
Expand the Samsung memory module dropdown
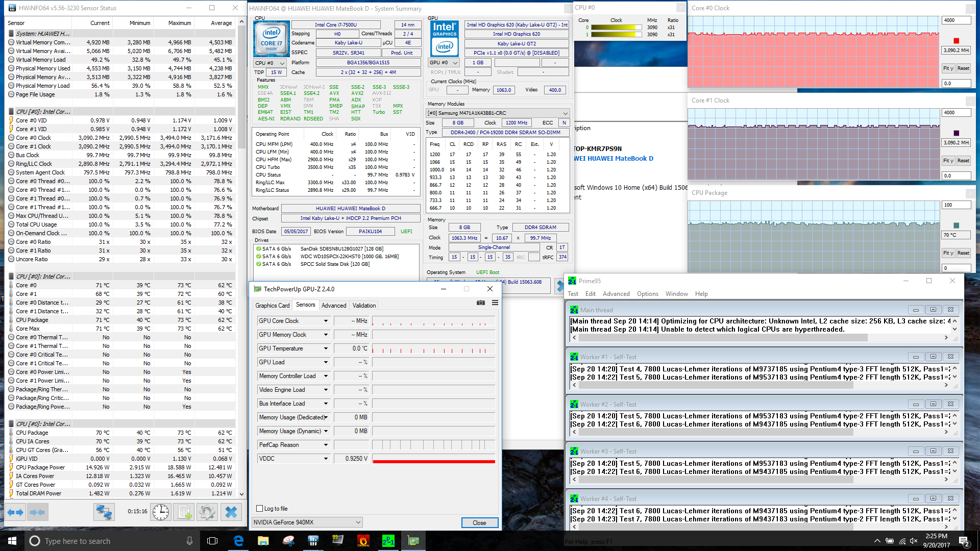565,113
